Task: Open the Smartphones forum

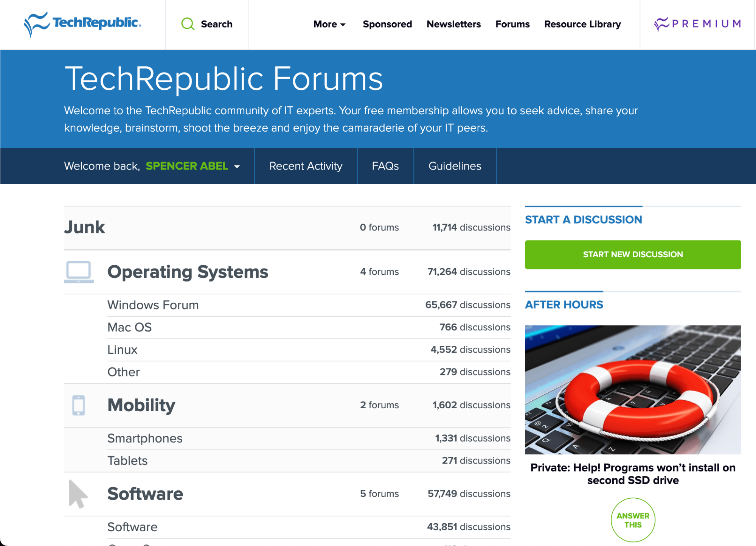Action: tap(145, 438)
